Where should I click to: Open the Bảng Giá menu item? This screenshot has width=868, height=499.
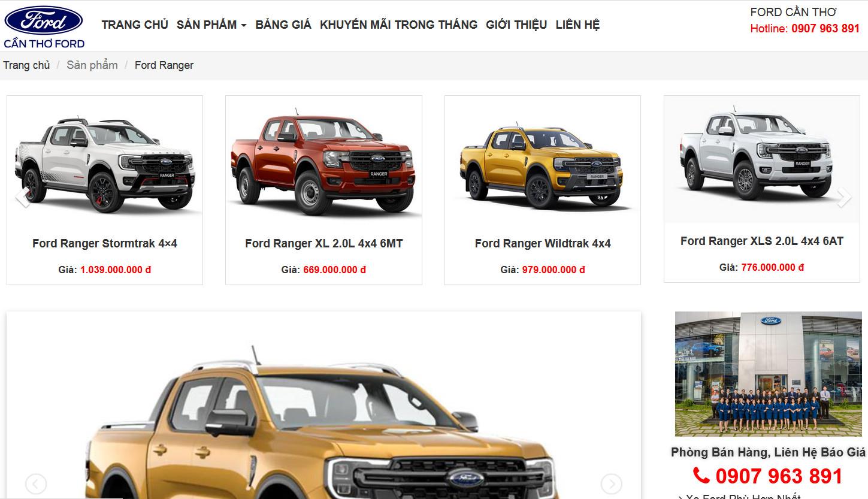pos(283,25)
